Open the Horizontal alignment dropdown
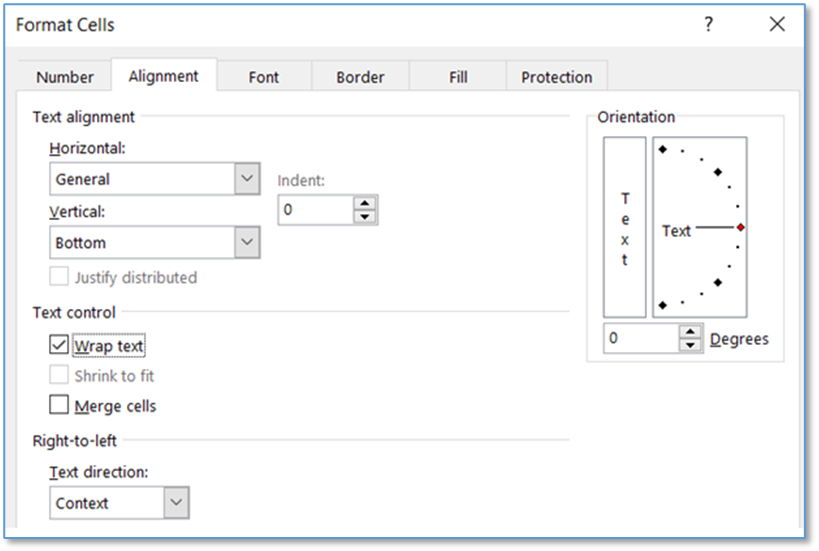This screenshot has width=819, height=551. tap(247, 179)
